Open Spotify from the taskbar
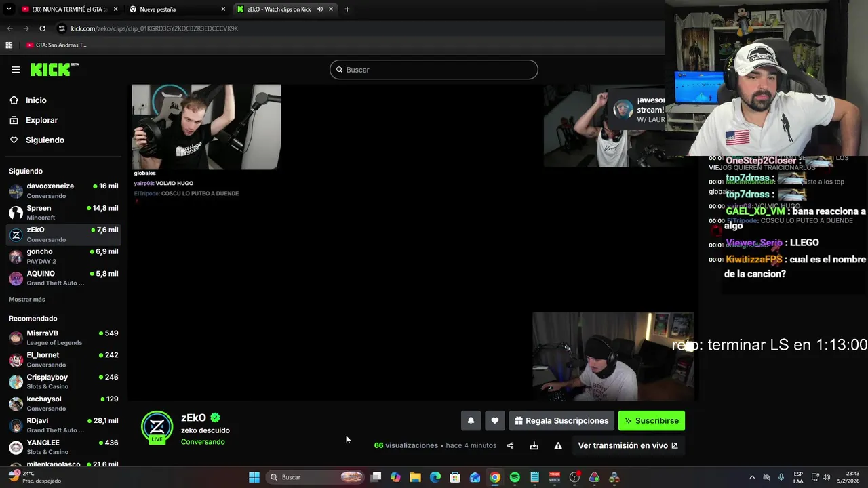Viewport: 868px width, 488px height. pos(515,477)
